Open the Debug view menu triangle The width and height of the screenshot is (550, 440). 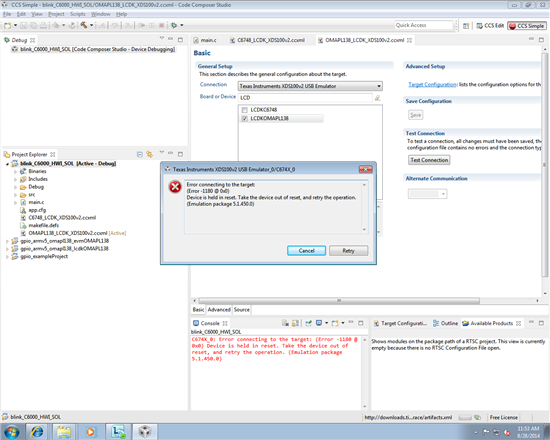161,38
